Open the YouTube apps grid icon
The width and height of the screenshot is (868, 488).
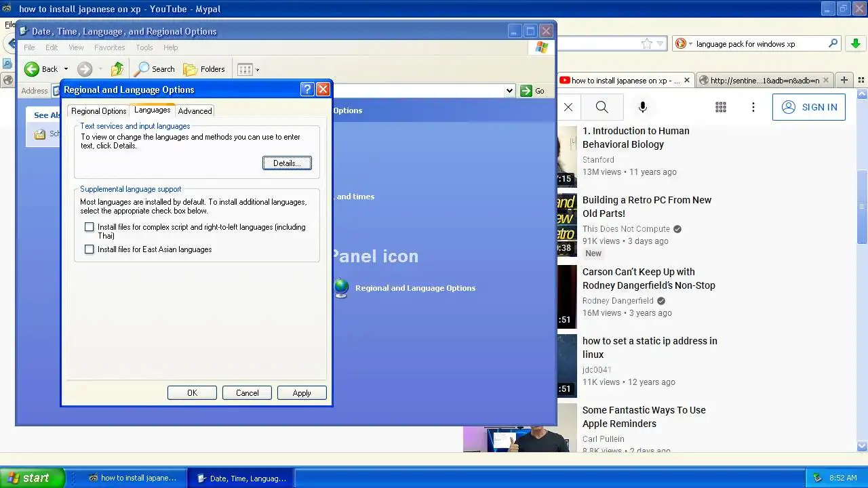pos(721,107)
